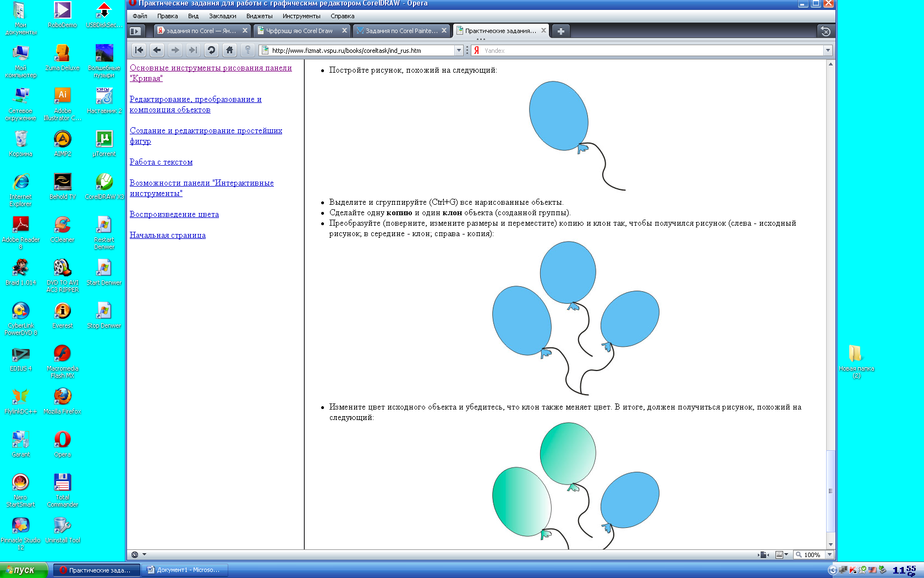Open link 'Редактирование, преобразование и композиция объектов'

click(x=195, y=105)
